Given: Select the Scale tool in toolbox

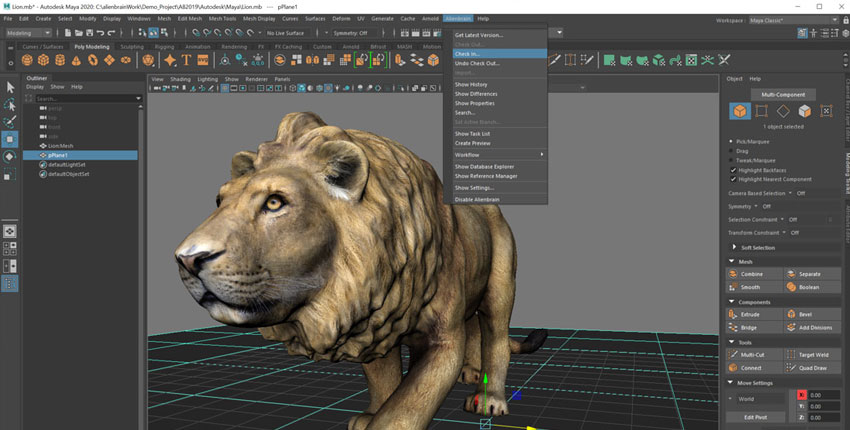Looking at the screenshot, I should tap(10, 175).
